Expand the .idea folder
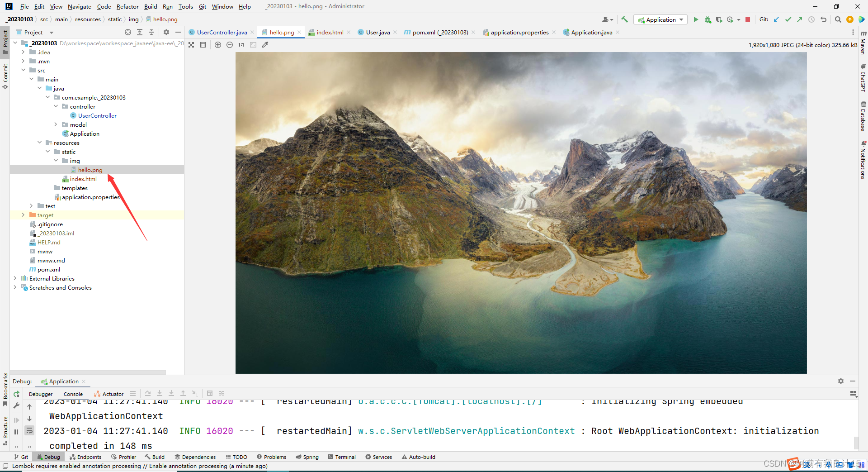The width and height of the screenshot is (868, 472). pos(23,52)
